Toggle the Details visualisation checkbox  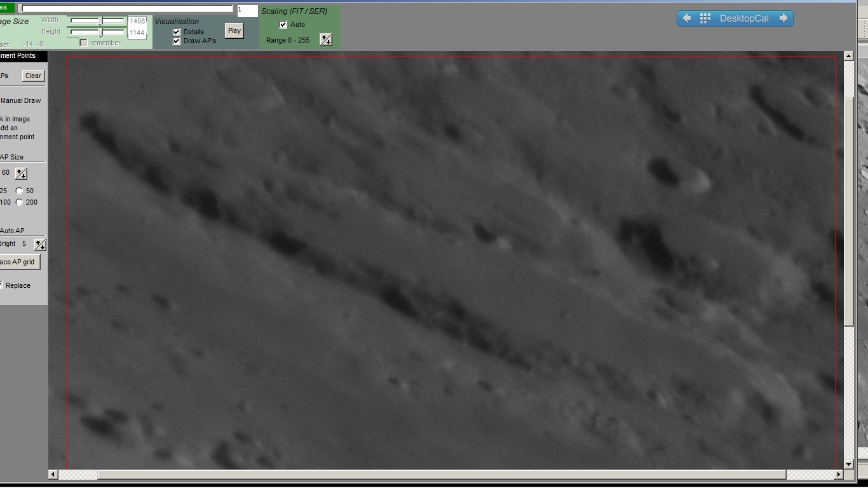click(177, 32)
